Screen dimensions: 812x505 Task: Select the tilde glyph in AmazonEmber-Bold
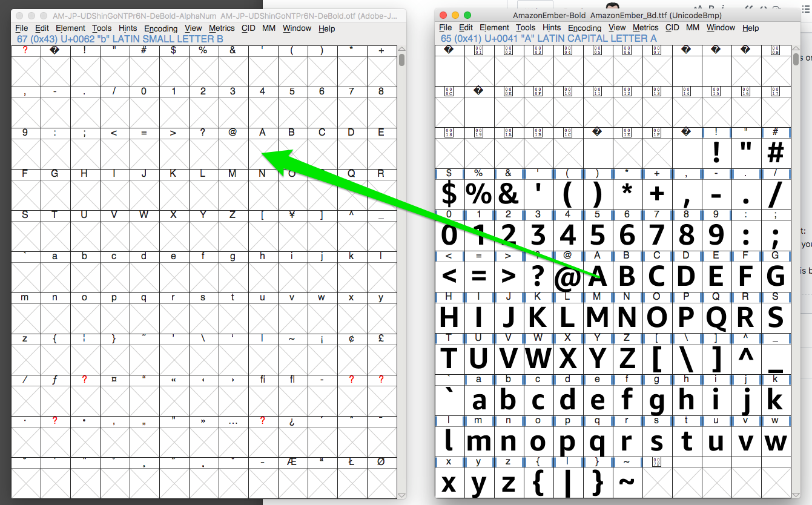(627, 483)
